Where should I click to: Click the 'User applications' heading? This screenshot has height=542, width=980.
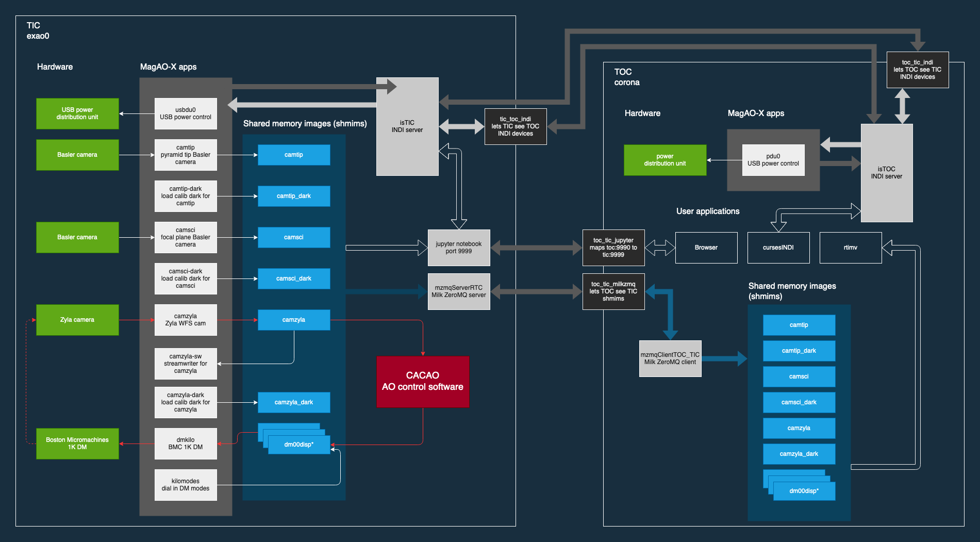pos(708,211)
